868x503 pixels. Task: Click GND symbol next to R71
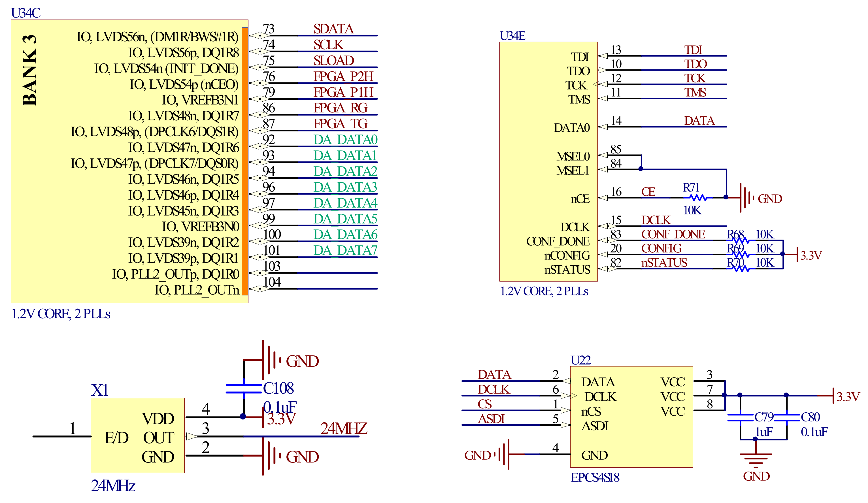746,198
